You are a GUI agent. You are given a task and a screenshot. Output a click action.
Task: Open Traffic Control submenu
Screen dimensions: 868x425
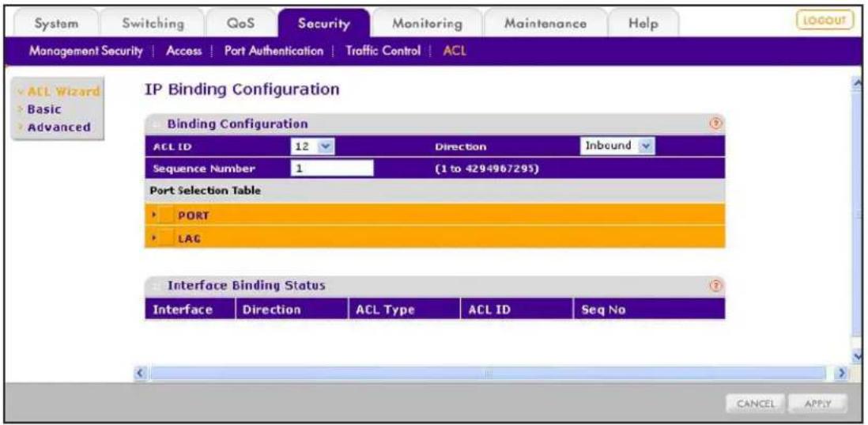pyautogui.click(x=383, y=51)
